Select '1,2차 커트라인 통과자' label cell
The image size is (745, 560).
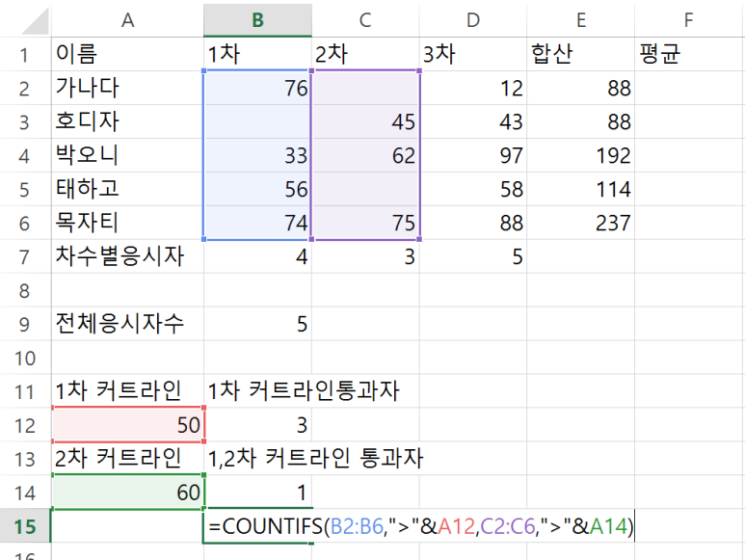coord(257,460)
